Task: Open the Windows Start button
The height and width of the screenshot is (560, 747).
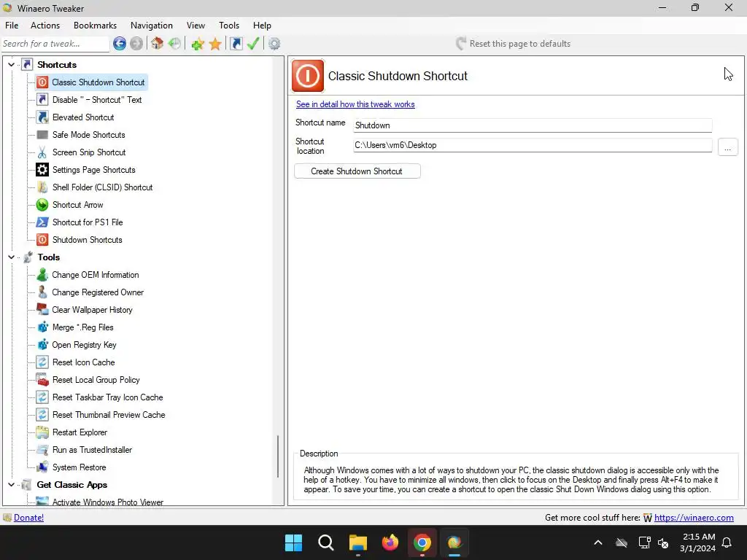Action: pyautogui.click(x=293, y=542)
